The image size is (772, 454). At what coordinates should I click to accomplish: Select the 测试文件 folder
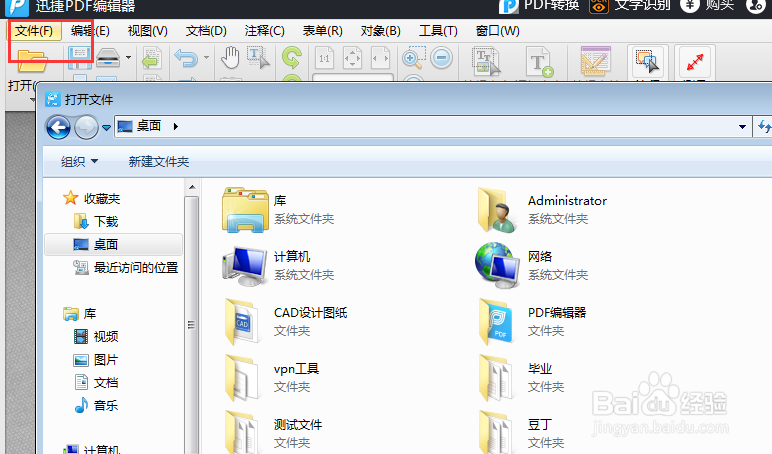[273, 432]
